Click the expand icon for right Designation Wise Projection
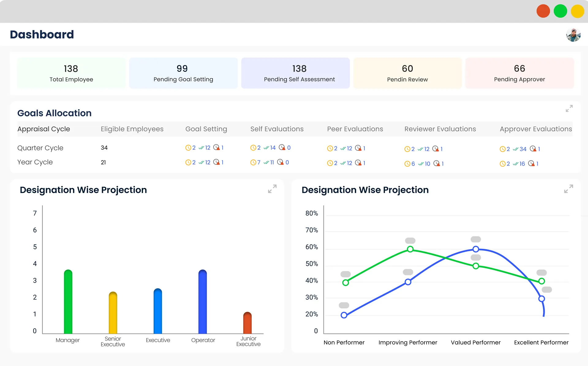 569,189
